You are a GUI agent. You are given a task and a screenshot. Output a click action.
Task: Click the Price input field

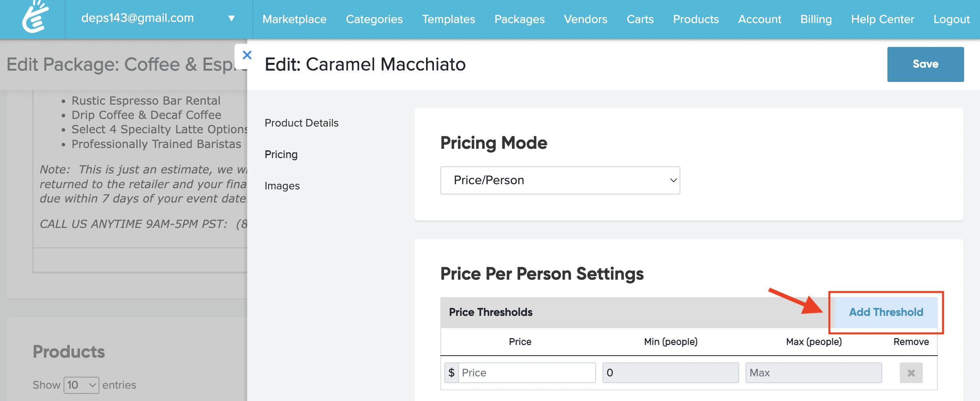click(527, 373)
